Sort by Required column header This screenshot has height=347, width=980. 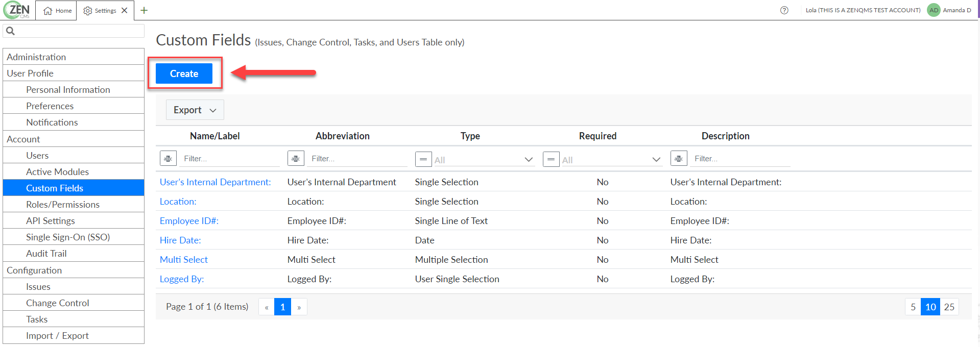598,136
